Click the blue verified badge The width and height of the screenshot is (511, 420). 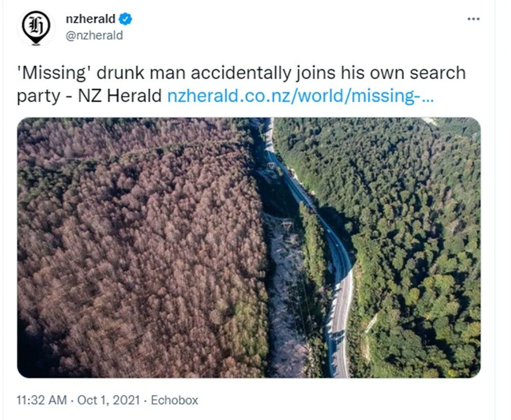[126, 20]
